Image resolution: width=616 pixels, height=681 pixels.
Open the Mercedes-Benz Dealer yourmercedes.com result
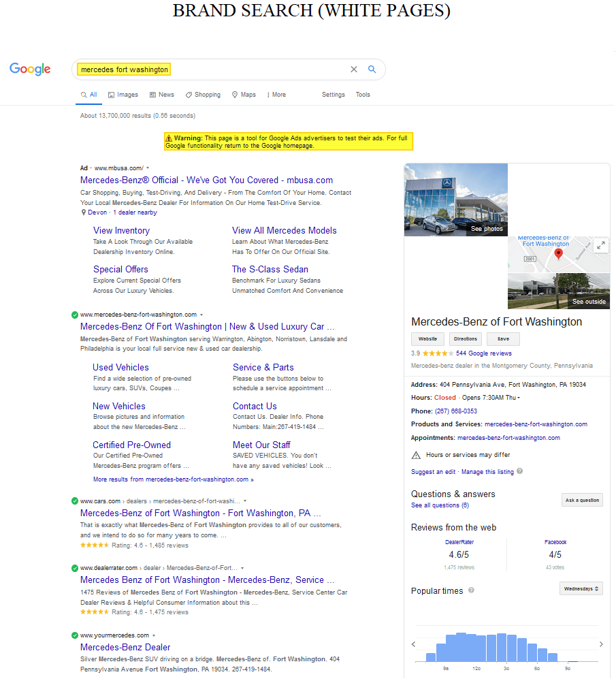[125, 648]
